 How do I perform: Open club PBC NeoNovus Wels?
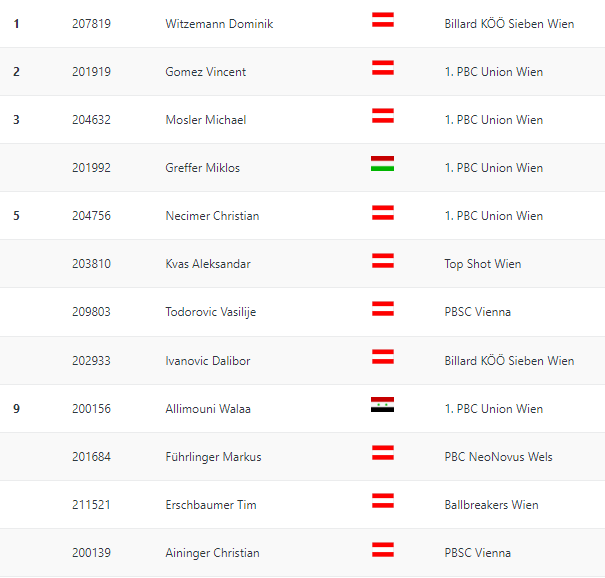click(498, 457)
